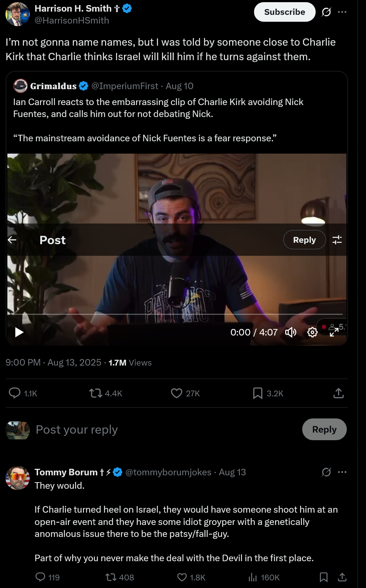Bookmark the main post (3.2K)
This screenshot has width=366, height=588.
258,393
